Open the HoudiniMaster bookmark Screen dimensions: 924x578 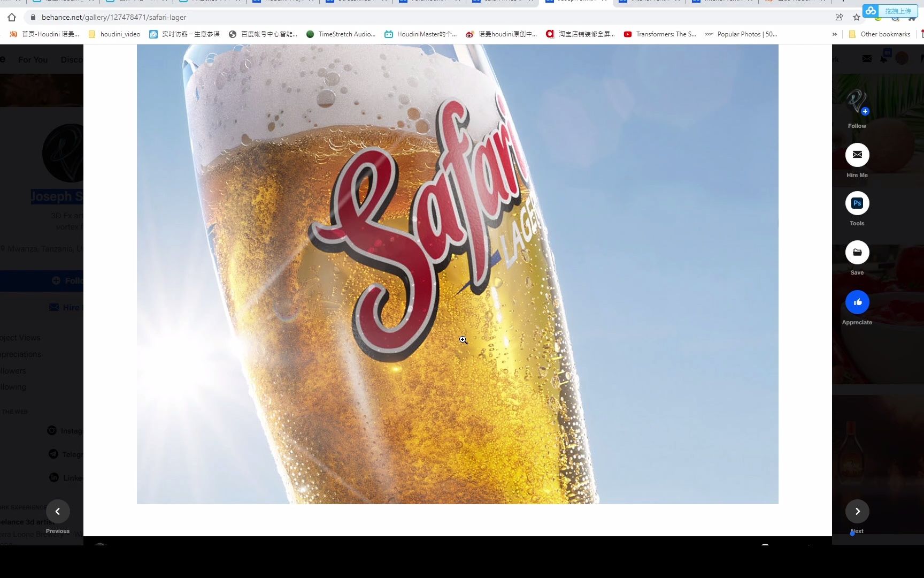coord(421,34)
